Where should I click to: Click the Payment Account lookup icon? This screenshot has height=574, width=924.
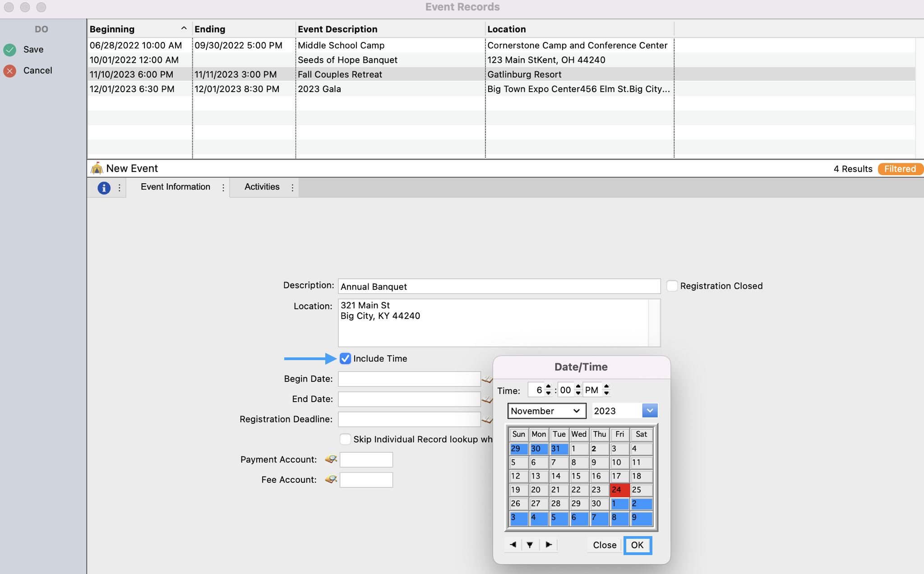(x=331, y=459)
